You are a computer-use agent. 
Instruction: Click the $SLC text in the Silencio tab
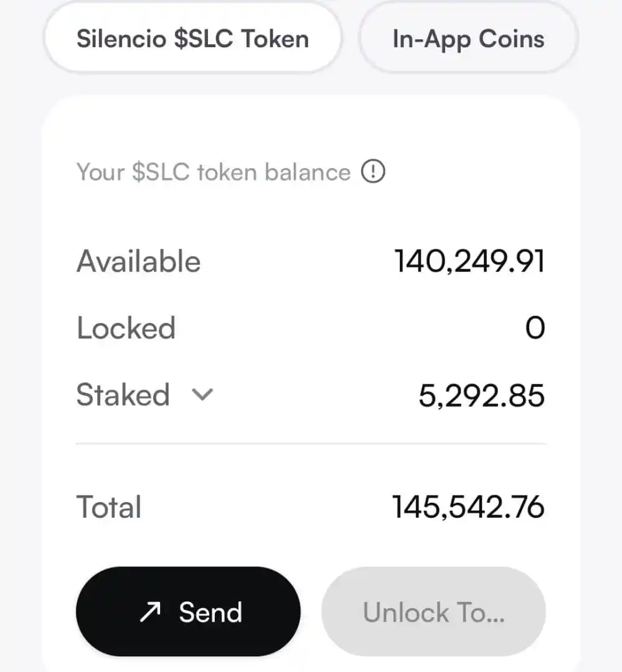(204, 39)
